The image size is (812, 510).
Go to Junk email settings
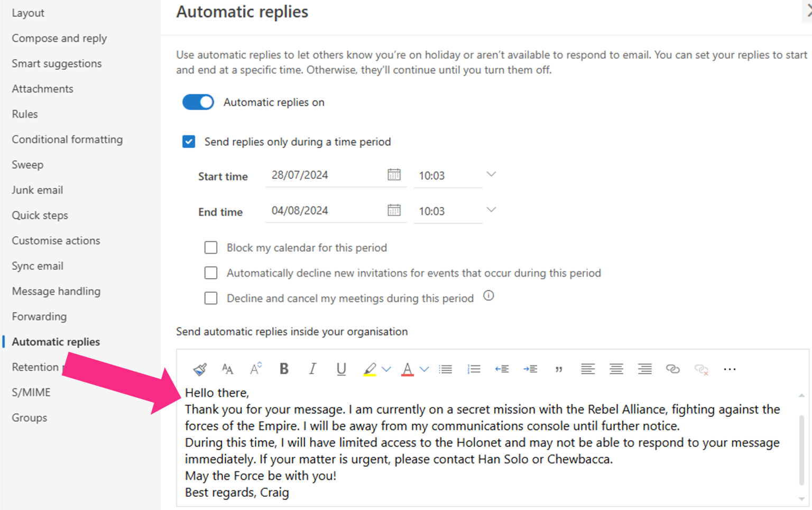pos(37,189)
